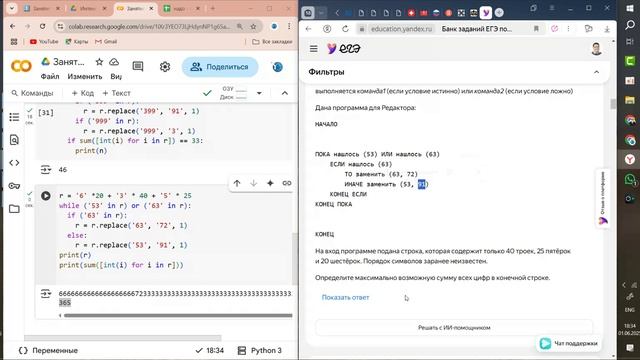Open Chrome apps grid shortcut

tap(14, 42)
